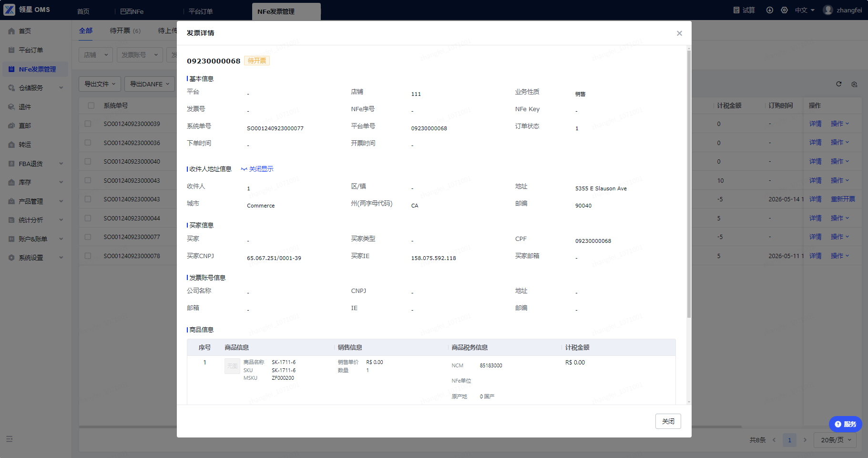The image size is (868, 458).
Task: Go to page 1 in pagination
Action: click(x=789, y=440)
